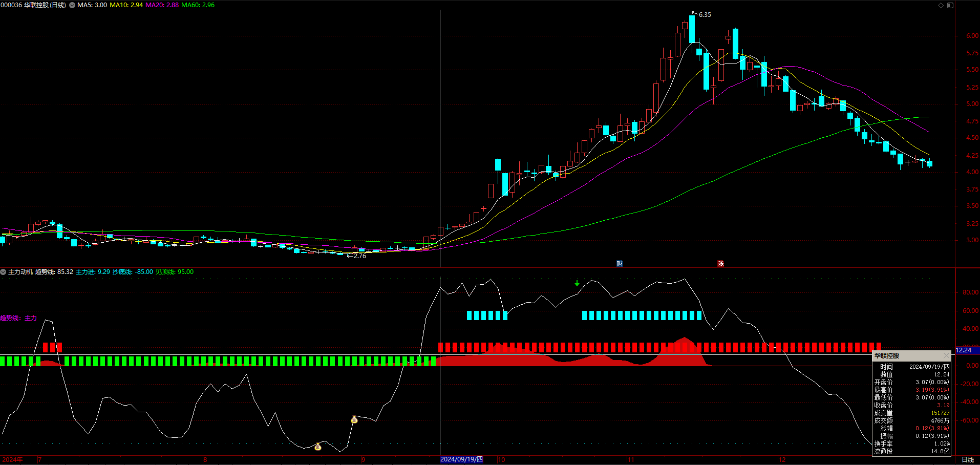Click the 流通股 14.8亿 row

pos(911,451)
